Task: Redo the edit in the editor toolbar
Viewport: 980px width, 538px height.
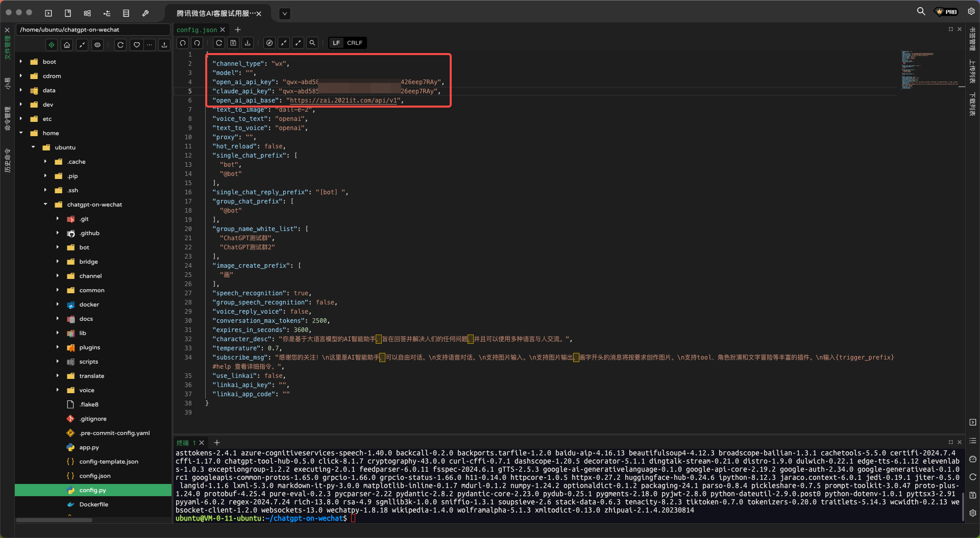Action: pyautogui.click(x=197, y=43)
